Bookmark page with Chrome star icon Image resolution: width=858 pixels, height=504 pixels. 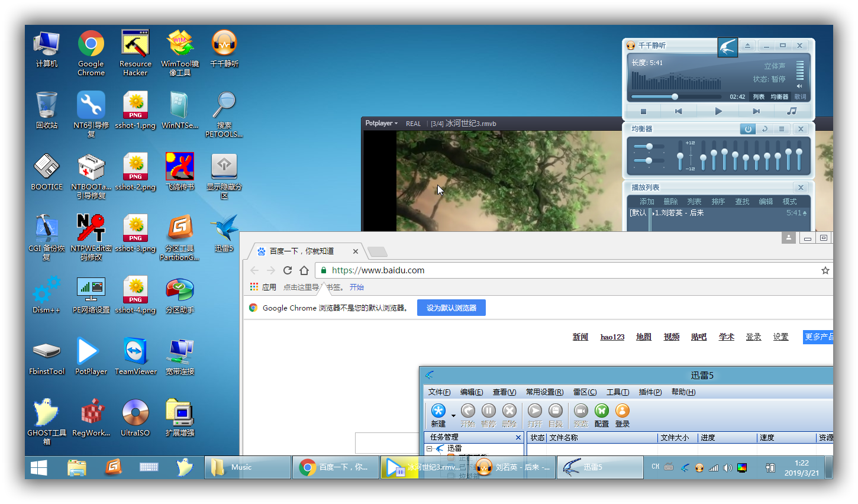[825, 270]
